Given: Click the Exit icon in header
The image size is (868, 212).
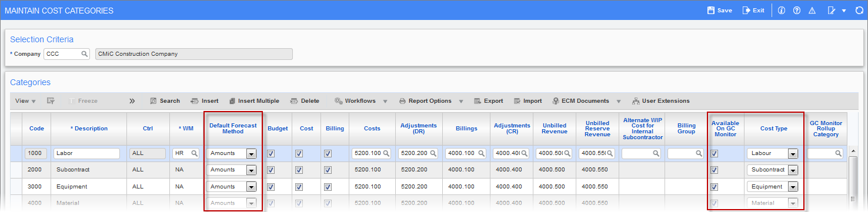Looking at the screenshot, I should pyautogui.click(x=746, y=11).
